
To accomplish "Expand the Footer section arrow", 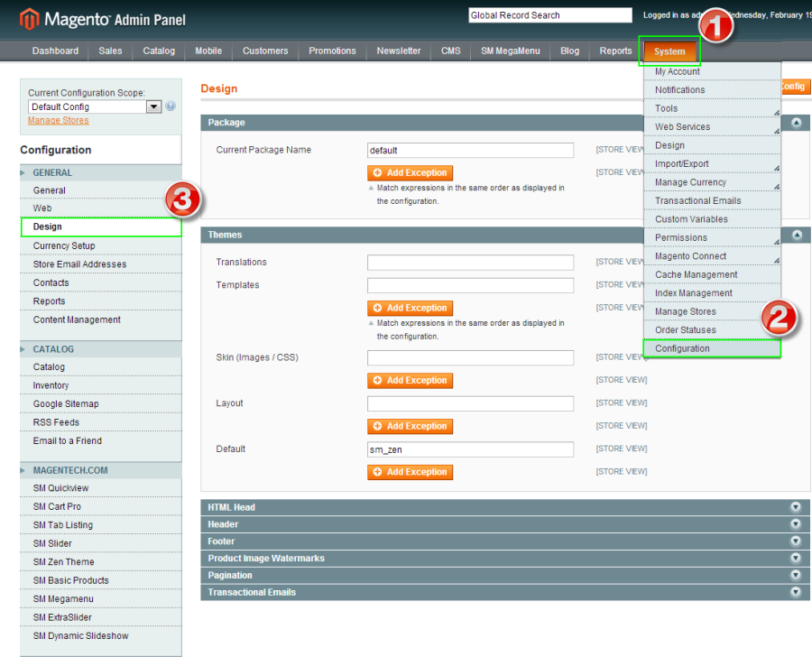I will 796,541.
